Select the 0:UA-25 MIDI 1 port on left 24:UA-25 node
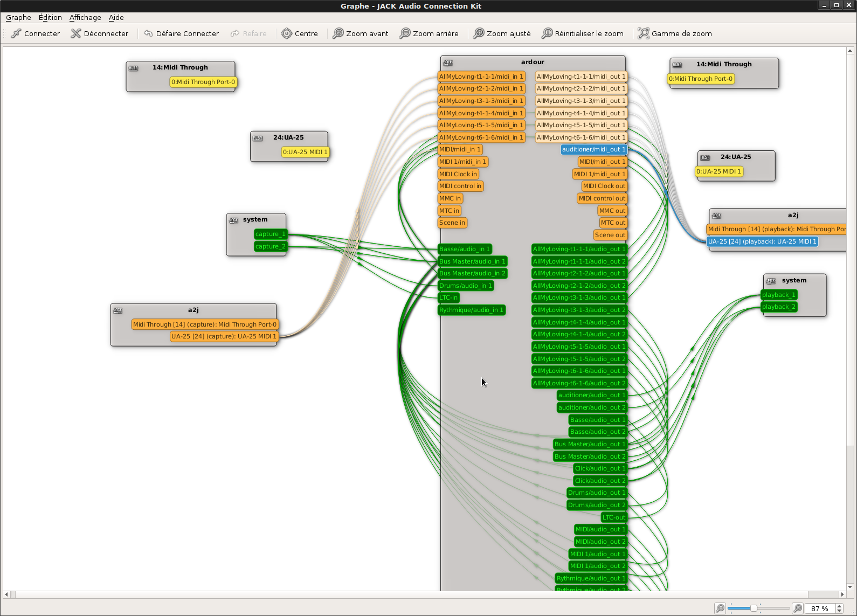The width and height of the screenshot is (857, 616). (305, 152)
